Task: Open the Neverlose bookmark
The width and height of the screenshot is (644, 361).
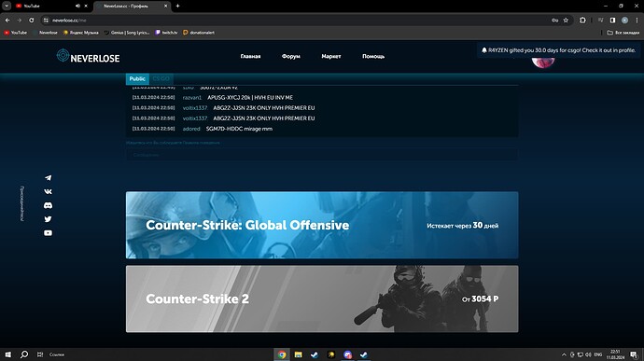Action: [46, 33]
